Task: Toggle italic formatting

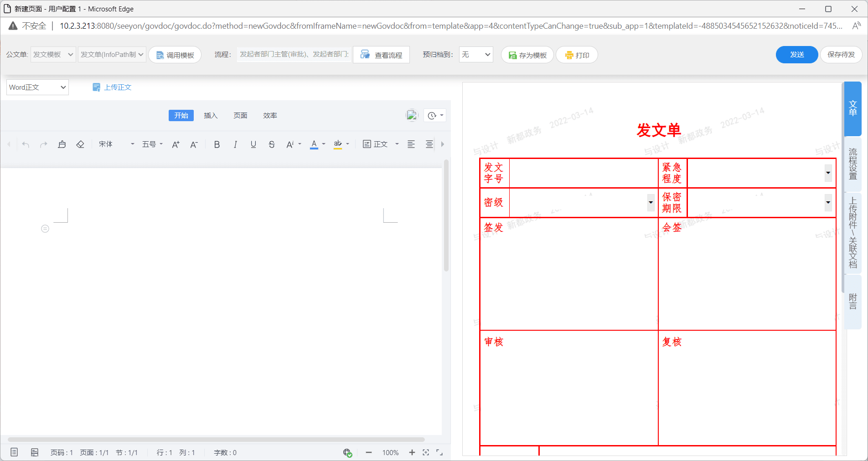Action: 235,144
